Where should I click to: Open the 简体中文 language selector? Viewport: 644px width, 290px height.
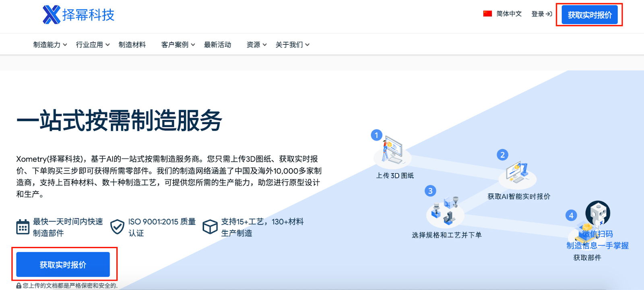(503, 14)
